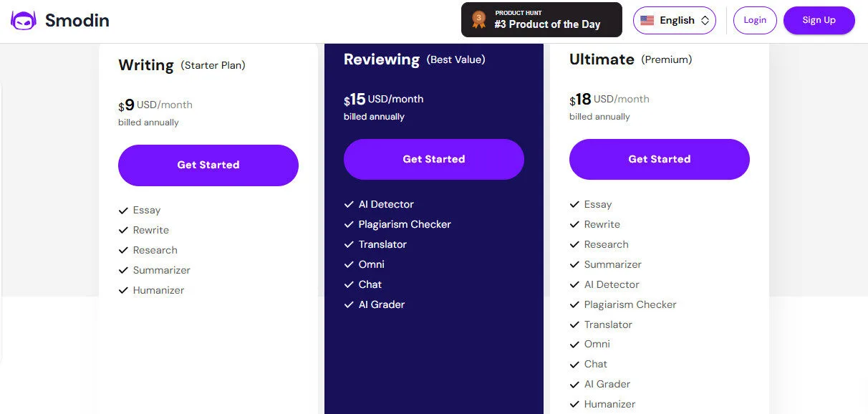Click the checkmark beside Plagiarism Checker in Reviewing
Image resolution: width=868 pixels, height=414 pixels.
(349, 224)
